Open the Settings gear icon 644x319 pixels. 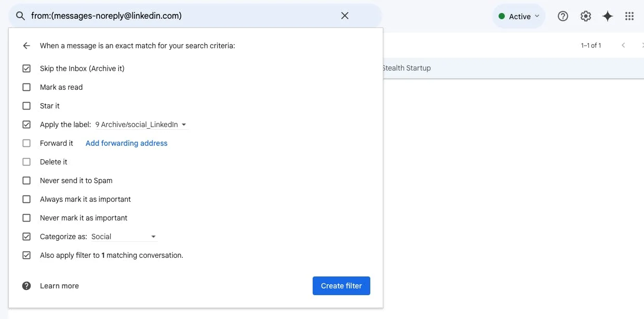(x=586, y=16)
